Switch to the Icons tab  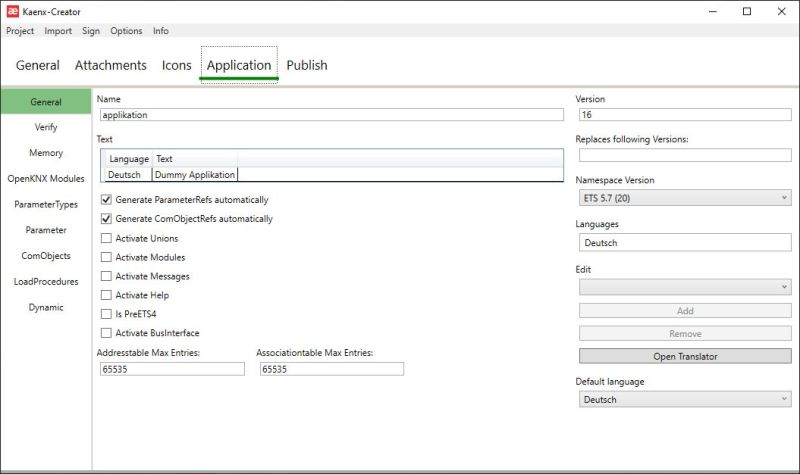[x=177, y=65]
